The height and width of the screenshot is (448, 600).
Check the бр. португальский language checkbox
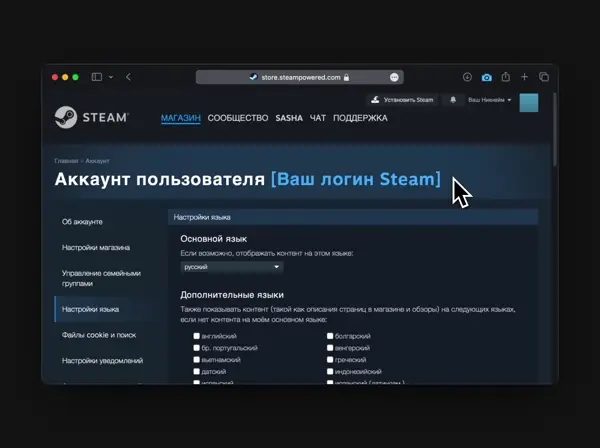(x=196, y=347)
